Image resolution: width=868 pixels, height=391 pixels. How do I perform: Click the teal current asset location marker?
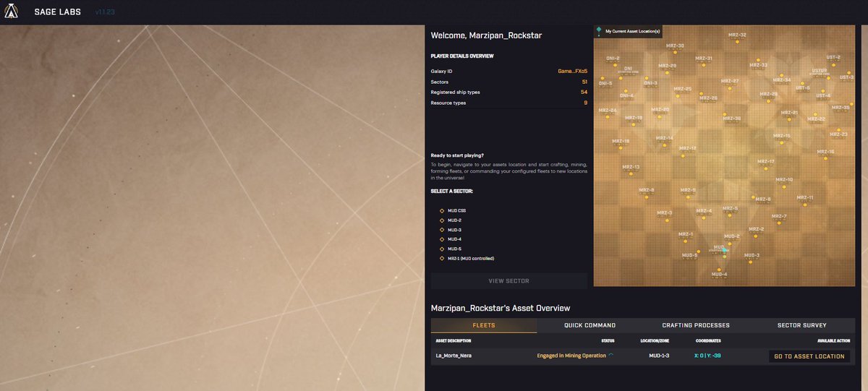tap(724, 251)
